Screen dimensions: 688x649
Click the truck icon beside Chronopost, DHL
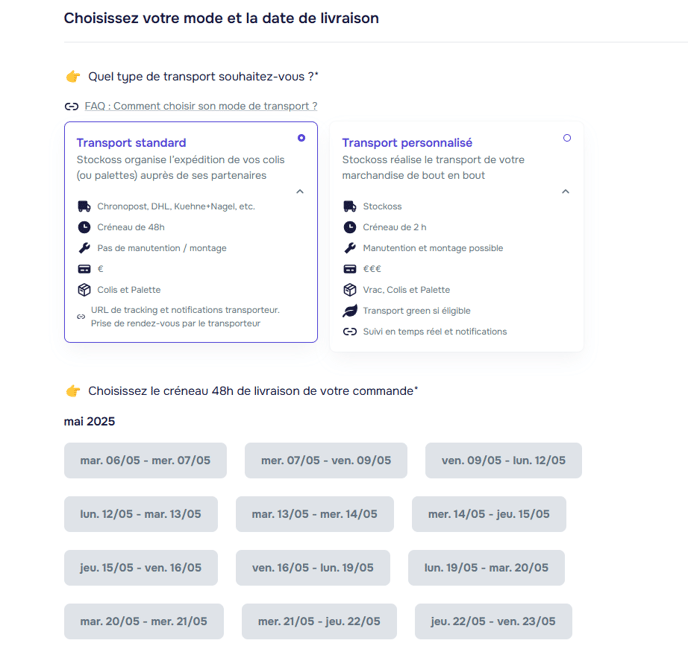tap(83, 207)
